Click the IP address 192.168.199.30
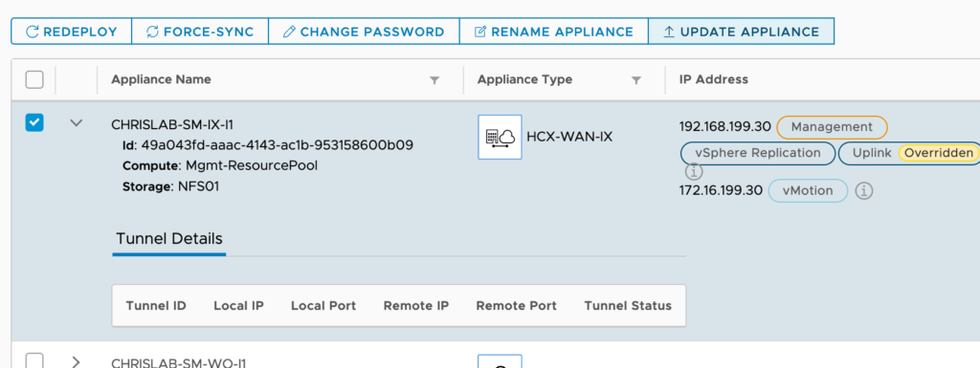Screen dimensions: 980x368 725,126
